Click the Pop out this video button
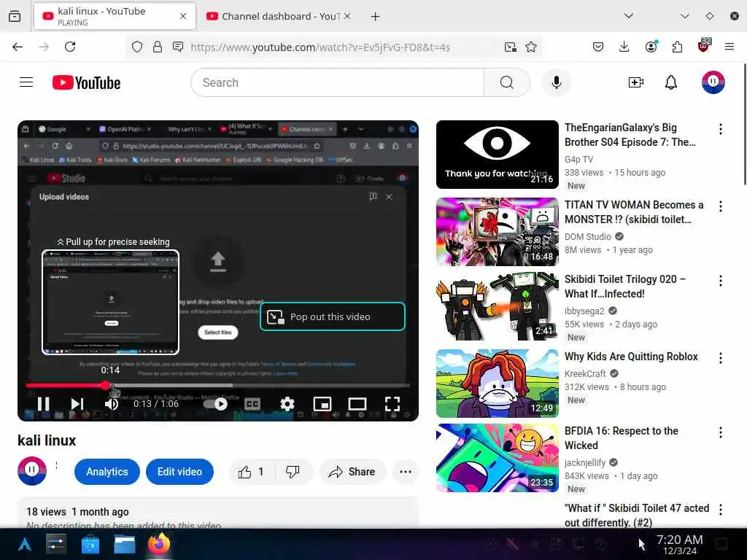Viewport: 747px width, 560px height. coord(333,316)
